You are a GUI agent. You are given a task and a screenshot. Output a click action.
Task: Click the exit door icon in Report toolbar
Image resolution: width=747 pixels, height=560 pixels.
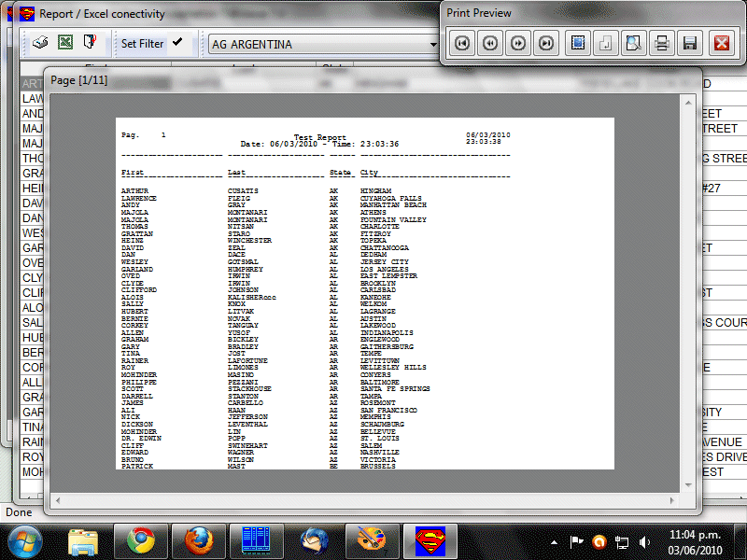[90, 43]
